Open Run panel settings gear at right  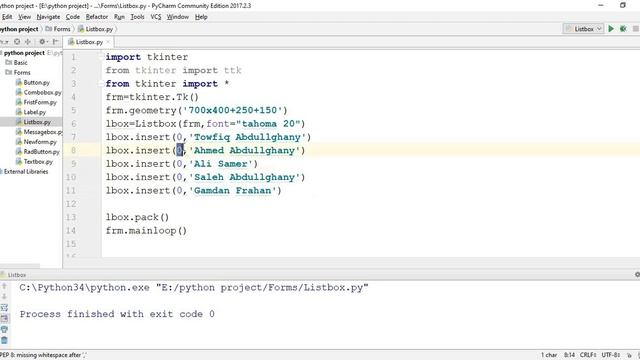637,275
